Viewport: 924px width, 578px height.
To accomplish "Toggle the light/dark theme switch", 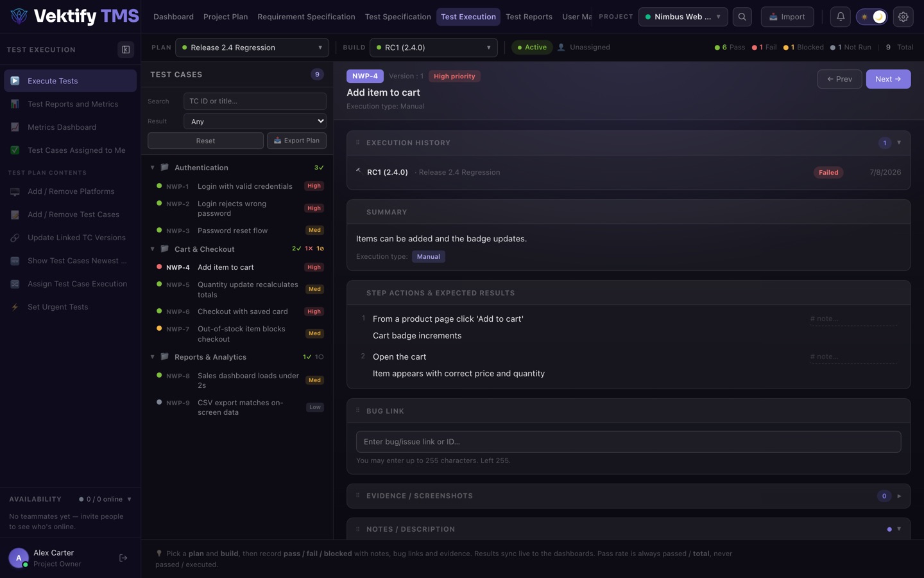I will (x=872, y=17).
